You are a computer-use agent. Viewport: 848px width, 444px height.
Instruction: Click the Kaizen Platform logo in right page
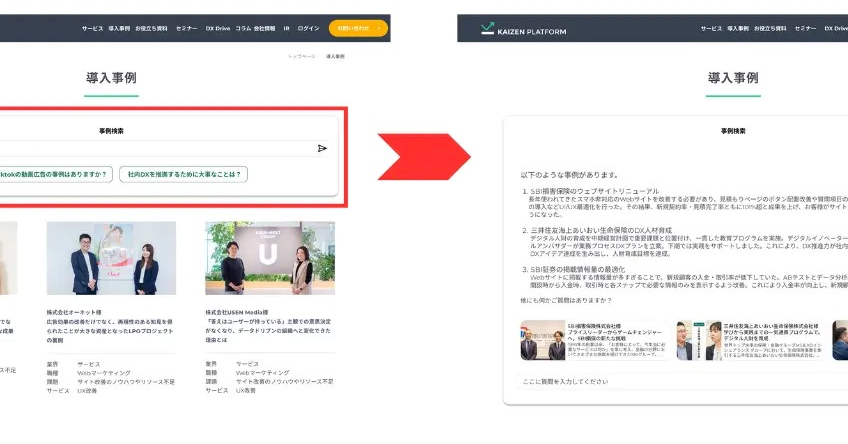pyautogui.click(x=524, y=29)
